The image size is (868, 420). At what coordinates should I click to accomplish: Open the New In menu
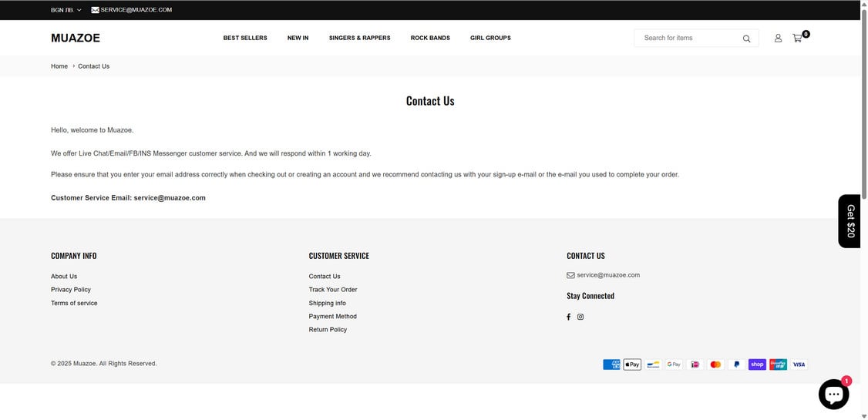[298, 39]
